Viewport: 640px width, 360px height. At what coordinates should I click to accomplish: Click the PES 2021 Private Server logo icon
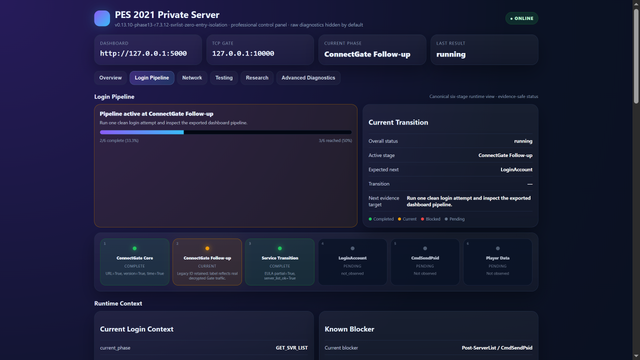click(102, 18)
